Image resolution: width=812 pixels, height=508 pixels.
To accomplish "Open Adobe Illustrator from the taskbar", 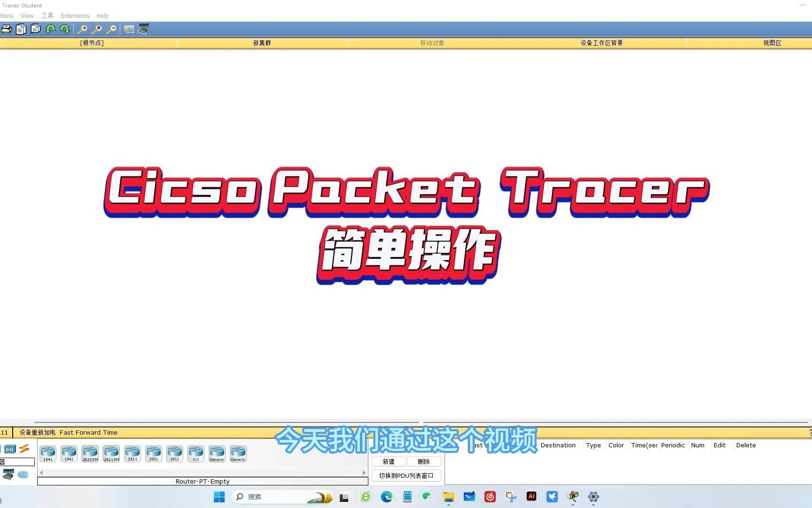I will pyautogui.click(x=531, y=496).
